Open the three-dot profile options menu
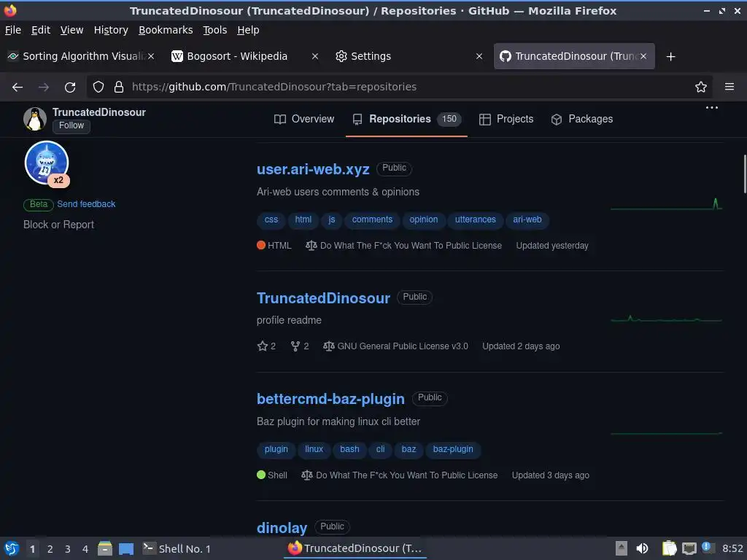This screenshot has height=560, width=747. (x=712, y=108)
